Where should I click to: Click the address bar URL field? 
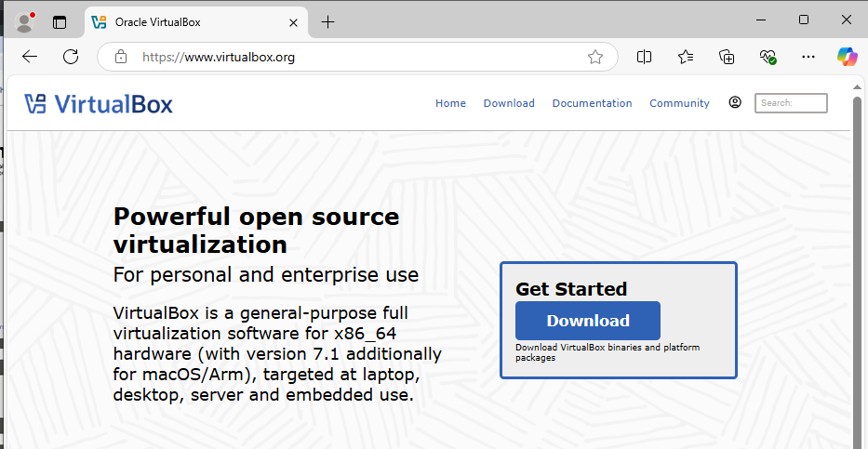[x=357, y=57]
